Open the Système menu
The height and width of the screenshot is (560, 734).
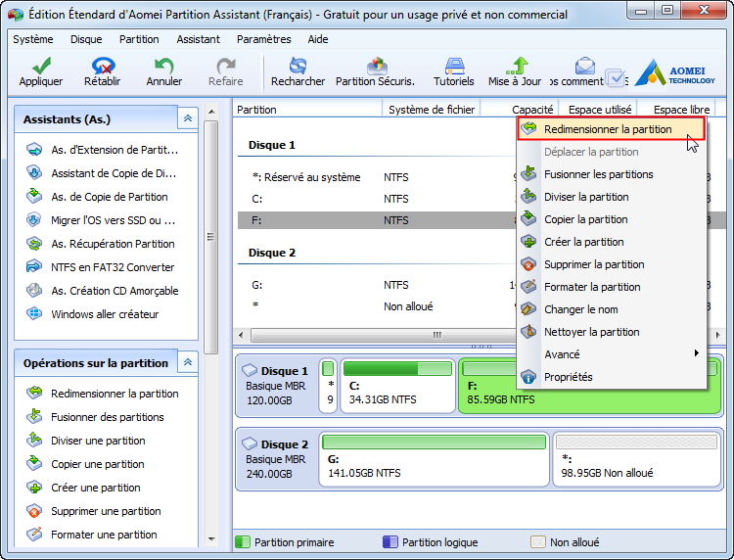[x=32, y=39]
